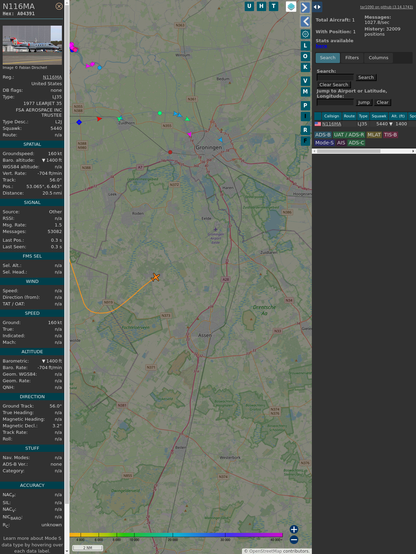This screenshot has width=416, height=554.
Task: Close the N116MA aircraft info panel
Action: (59, 6)
